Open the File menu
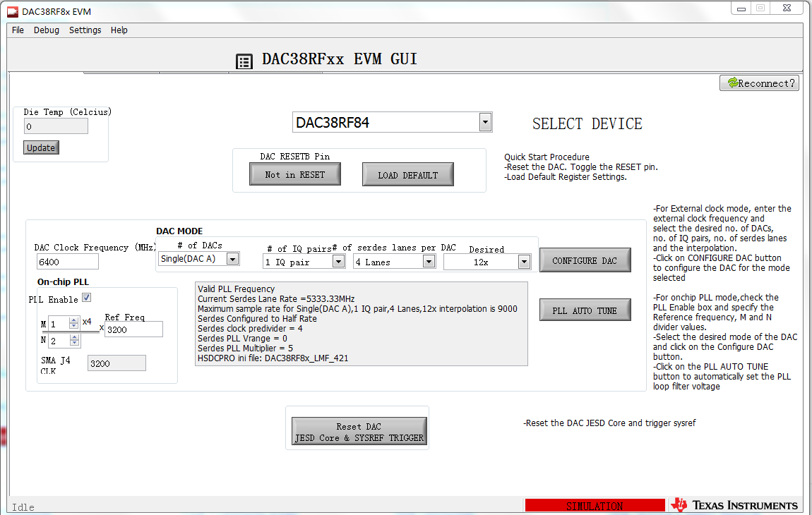This screenshot has width=812, height=515. [18, 30]
